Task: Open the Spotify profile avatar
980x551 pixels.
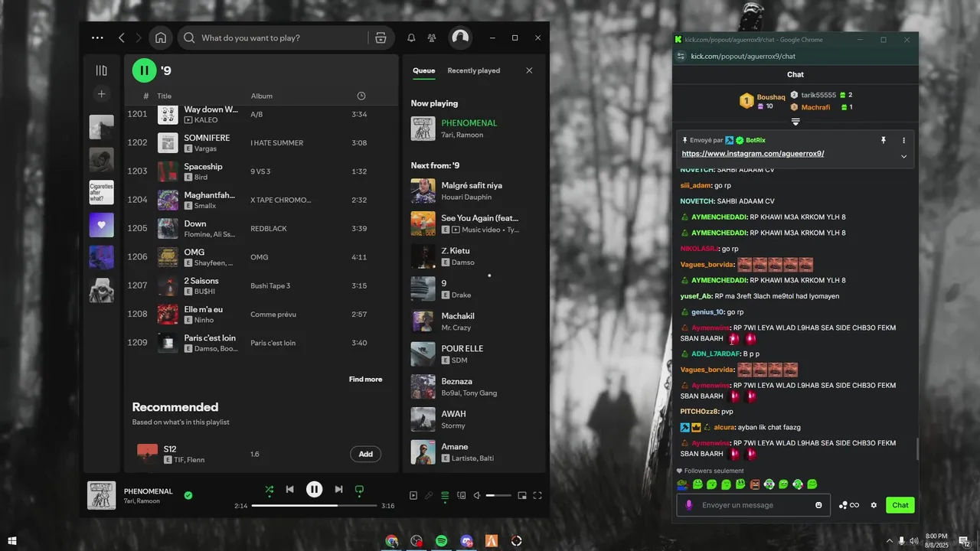Action: tap(460, 37)
